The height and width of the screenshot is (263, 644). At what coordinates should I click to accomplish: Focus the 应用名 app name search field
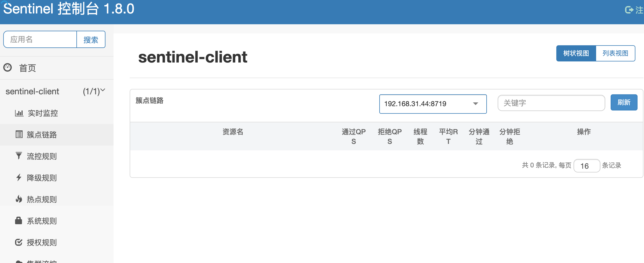pyautogui.click(x=40, y=40)
